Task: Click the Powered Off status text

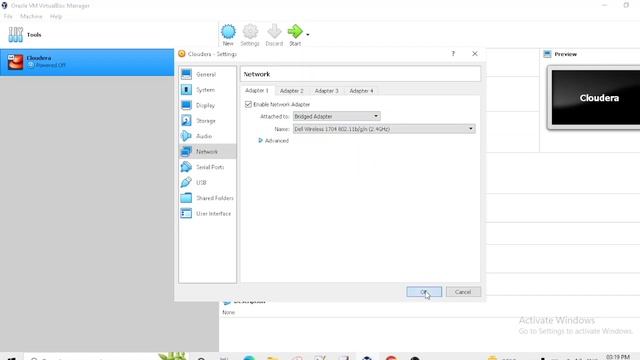Action: point(51,65)
